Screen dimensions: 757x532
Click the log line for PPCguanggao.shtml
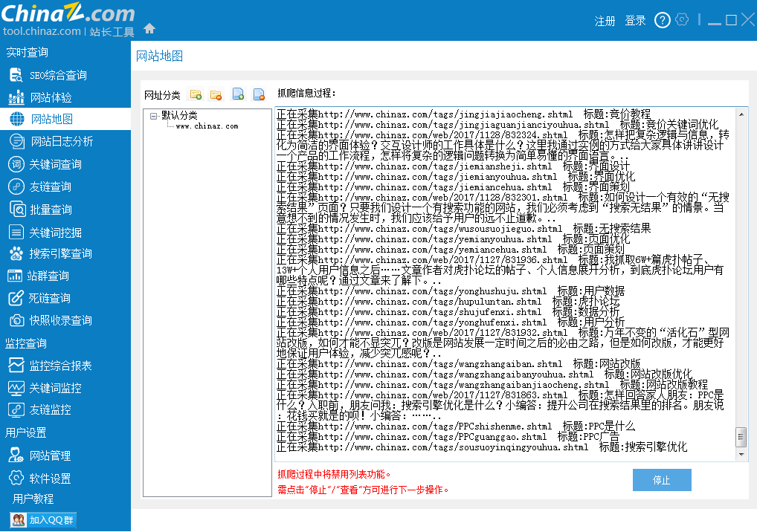(x=448, y=437)
